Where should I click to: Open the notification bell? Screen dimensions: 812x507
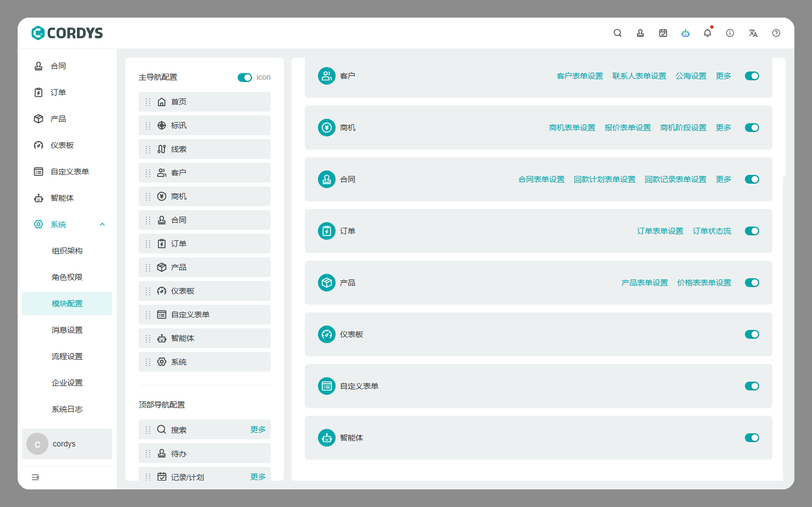707,33
